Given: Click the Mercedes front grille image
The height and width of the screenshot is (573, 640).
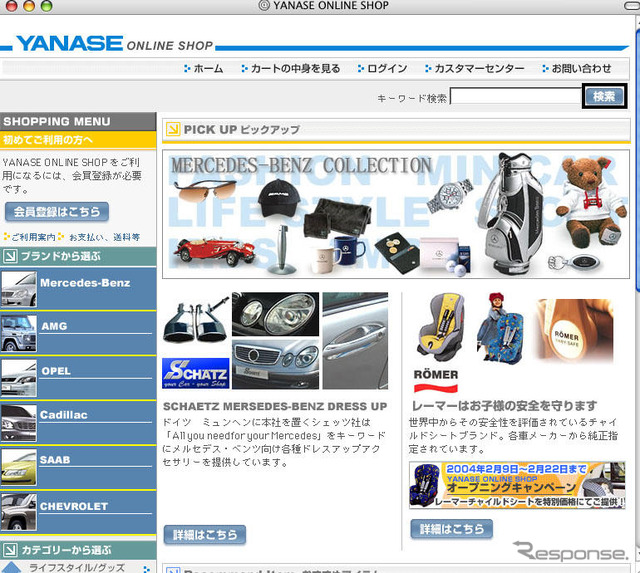Looking at the screenshot, I should pos(276,364).
